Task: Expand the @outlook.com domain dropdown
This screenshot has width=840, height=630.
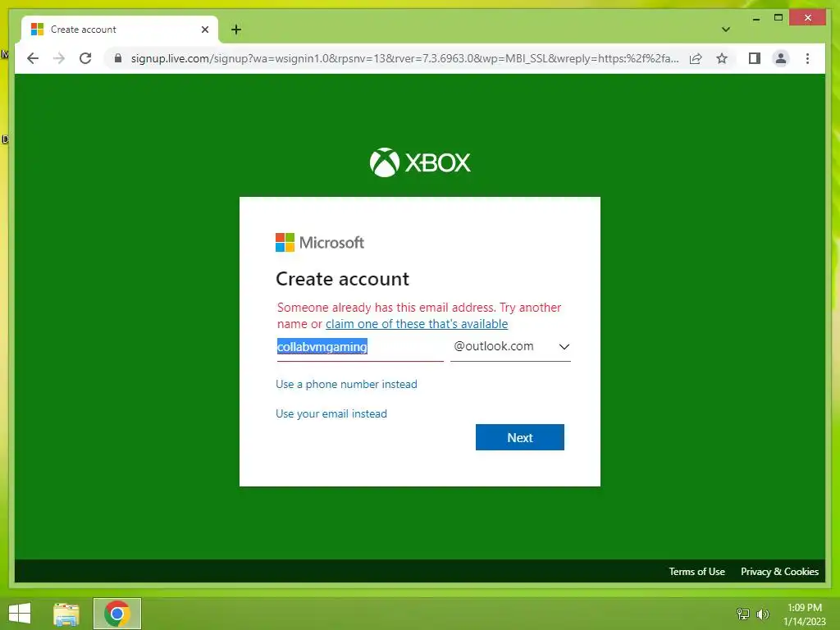Action: click(x=510, y=347)
